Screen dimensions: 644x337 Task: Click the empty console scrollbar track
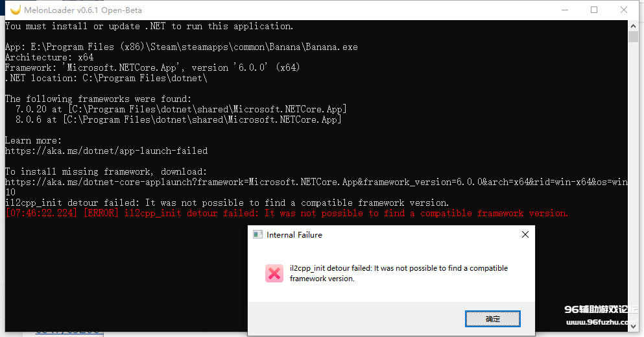[x=633, y=164]
